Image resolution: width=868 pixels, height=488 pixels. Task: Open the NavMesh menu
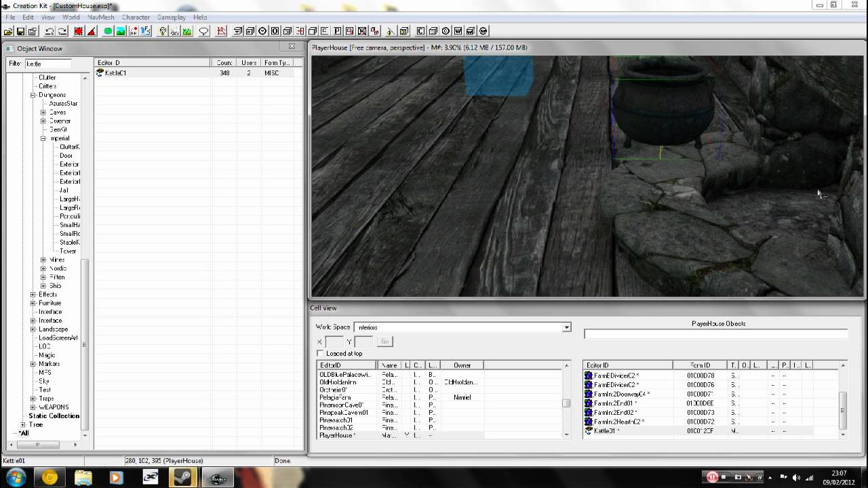101,17
